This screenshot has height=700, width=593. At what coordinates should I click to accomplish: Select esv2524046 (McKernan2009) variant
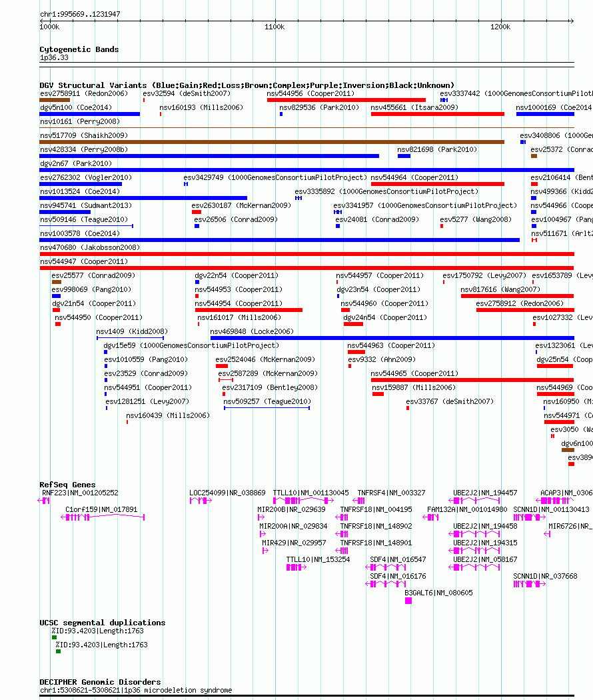coord(265,359)
